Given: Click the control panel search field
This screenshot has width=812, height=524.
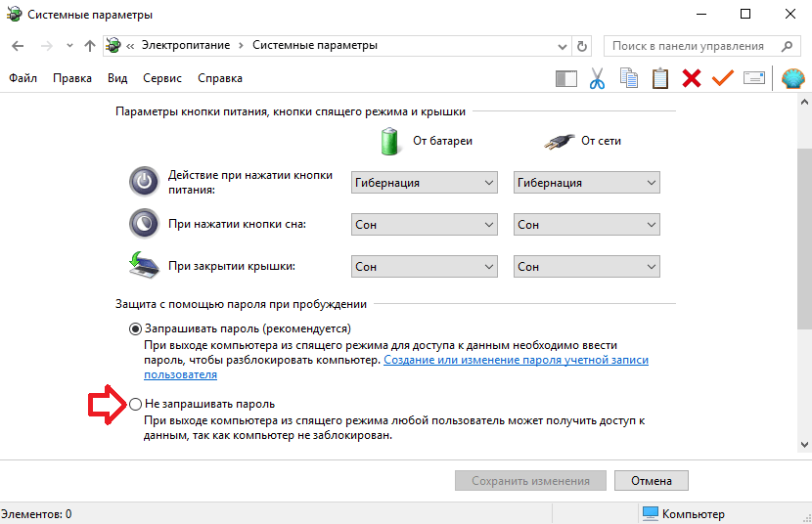Looking at the screenshot, I should tap(695, 46).
